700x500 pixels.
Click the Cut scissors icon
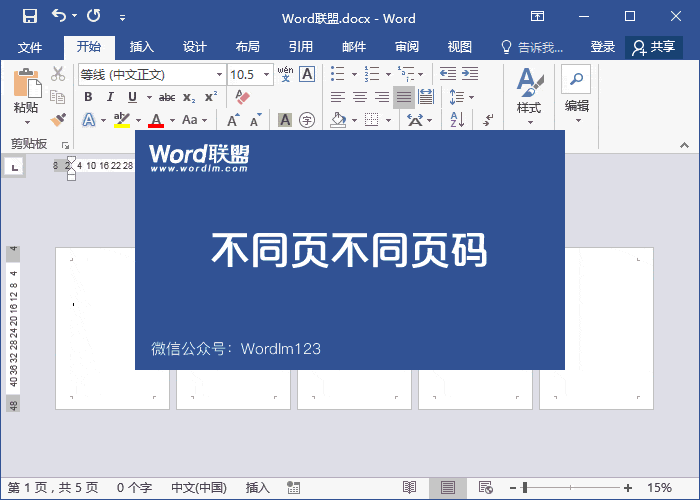(58, 74)
